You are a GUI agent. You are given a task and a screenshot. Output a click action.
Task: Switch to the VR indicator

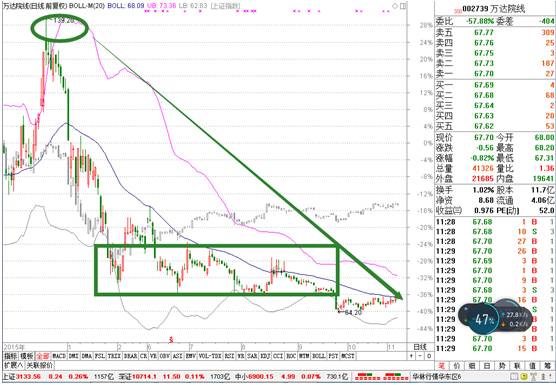tap(154, 356)
